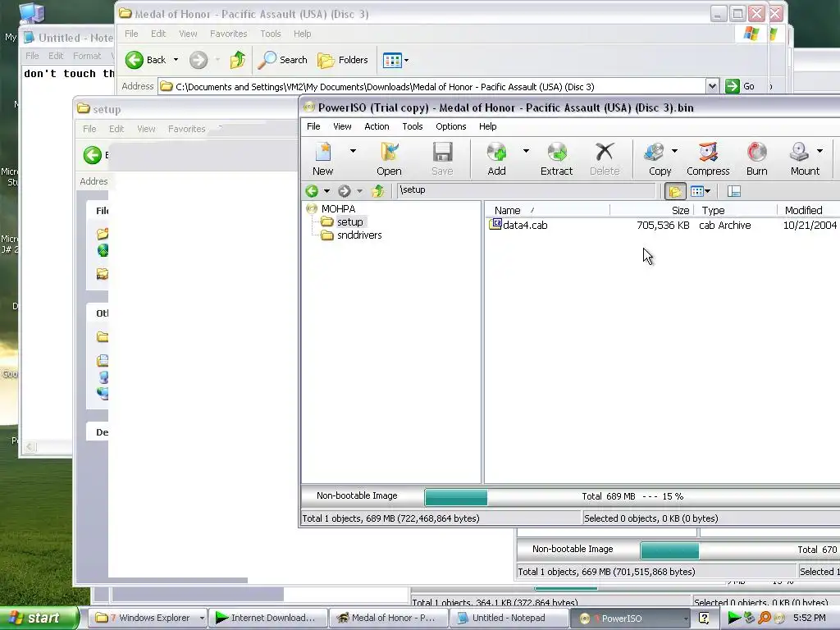Click Back button in Medal of Honor Explorer window
The image size is (840, 630).
tap(146, 60)
